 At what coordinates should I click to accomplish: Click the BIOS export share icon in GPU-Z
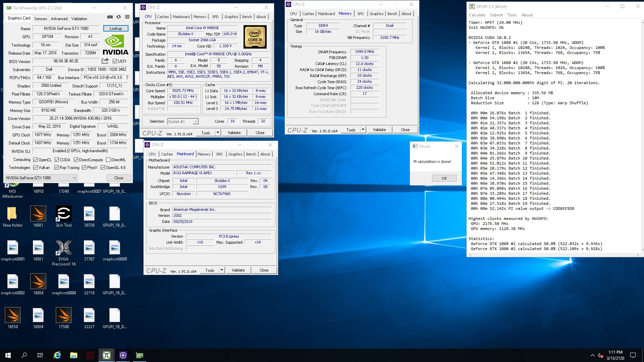click(x=105, y=61)
